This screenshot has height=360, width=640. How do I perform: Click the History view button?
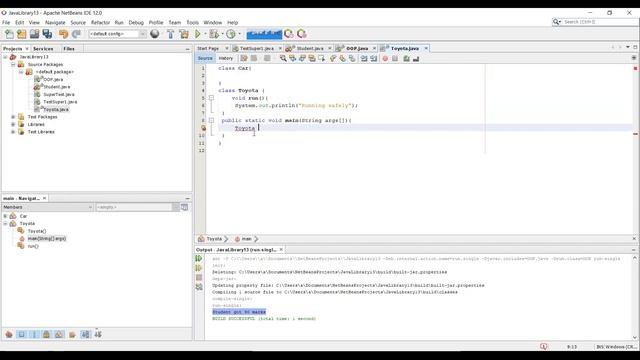(x=226, y=58)
